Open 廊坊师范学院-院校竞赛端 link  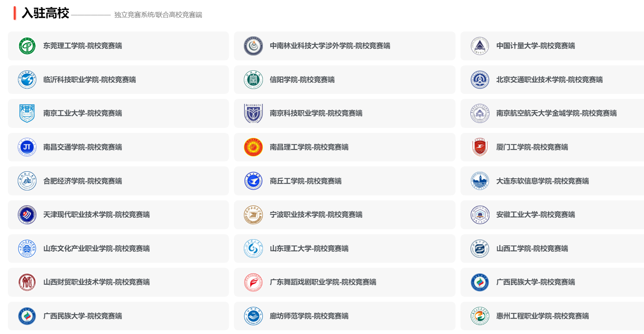[x=345, y=316]
